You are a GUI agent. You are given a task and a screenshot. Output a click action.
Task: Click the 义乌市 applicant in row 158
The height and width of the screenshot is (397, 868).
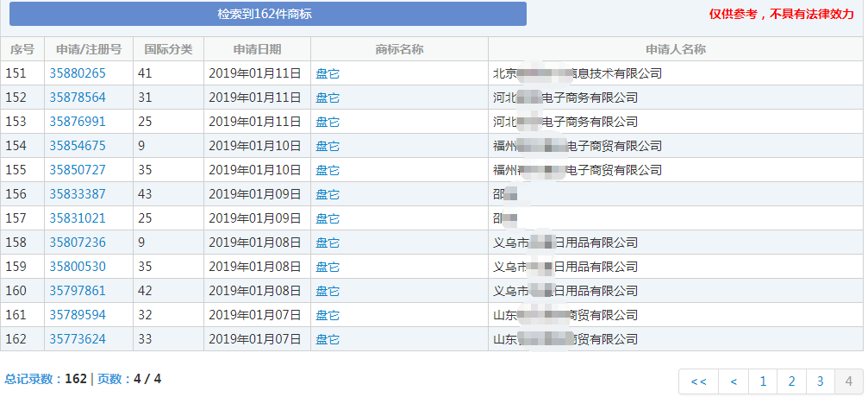565,243
